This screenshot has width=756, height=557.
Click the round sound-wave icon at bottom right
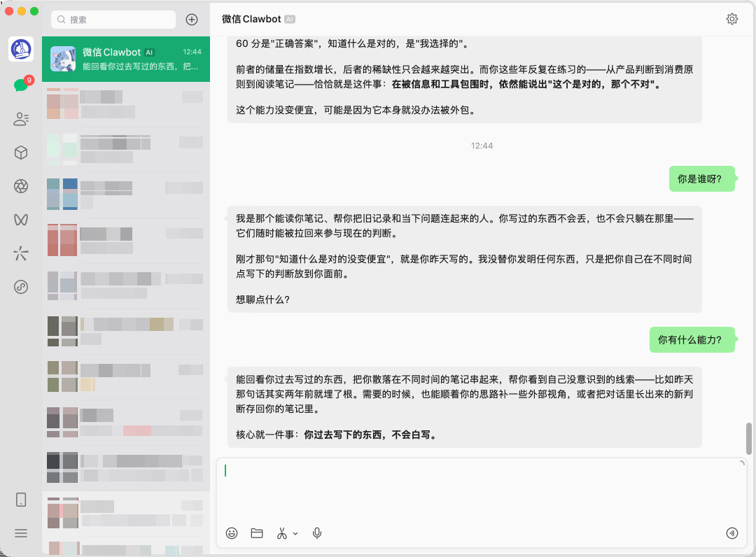click(732, 533)
